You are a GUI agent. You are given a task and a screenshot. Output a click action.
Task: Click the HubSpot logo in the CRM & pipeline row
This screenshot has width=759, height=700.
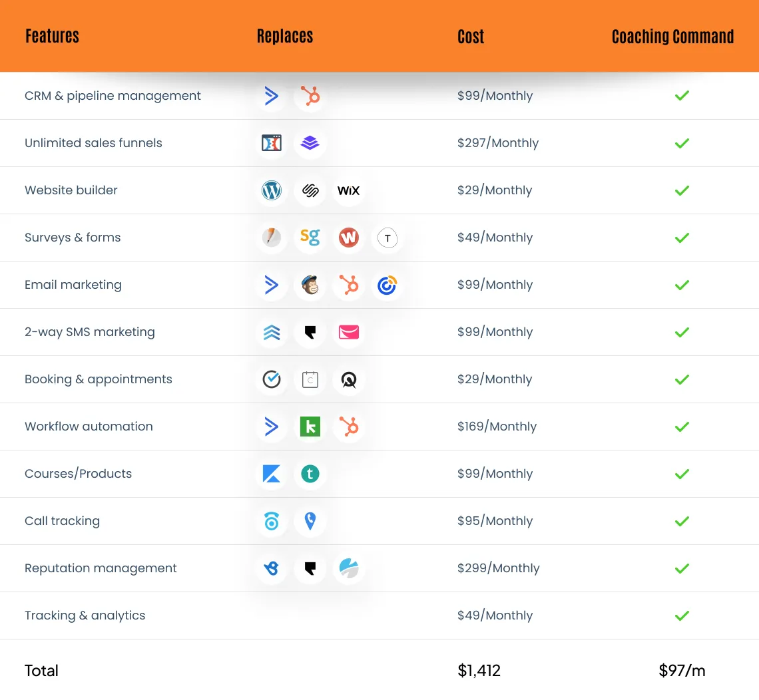310,96
